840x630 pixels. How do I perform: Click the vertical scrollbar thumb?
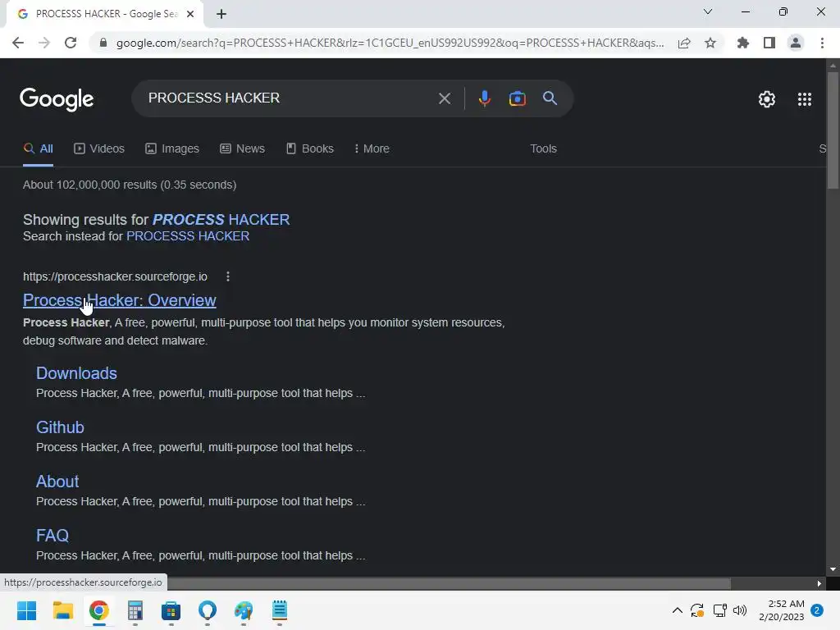click(x=833, y=130)
